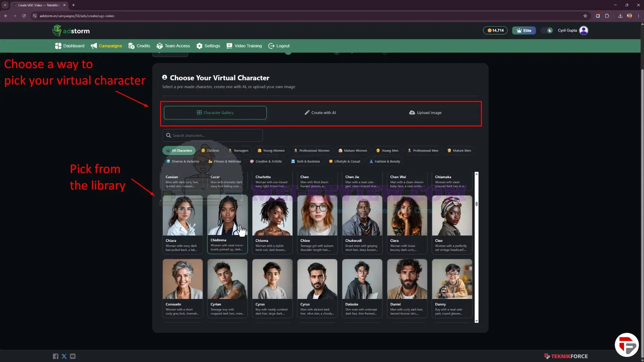Open the X social footer icon
This screenshot has width=644, height=362.
64,356
